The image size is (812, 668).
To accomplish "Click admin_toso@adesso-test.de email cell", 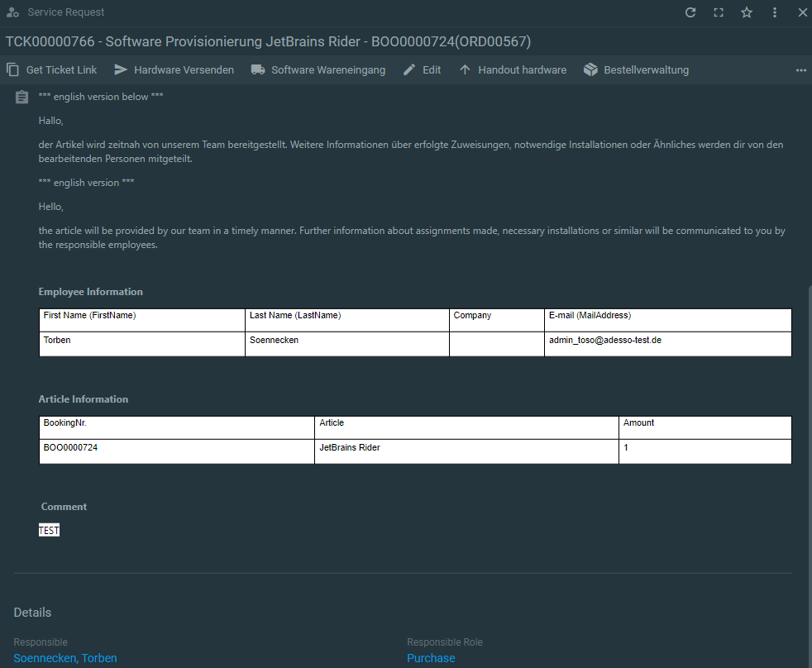I will point(668,344).
